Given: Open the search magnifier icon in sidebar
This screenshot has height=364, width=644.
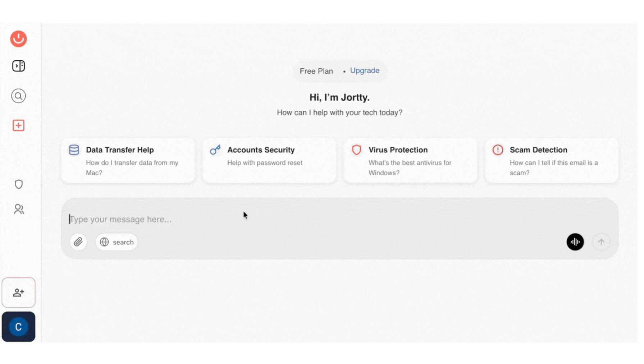Looking at the screenshot, I should tap(18, 96).
